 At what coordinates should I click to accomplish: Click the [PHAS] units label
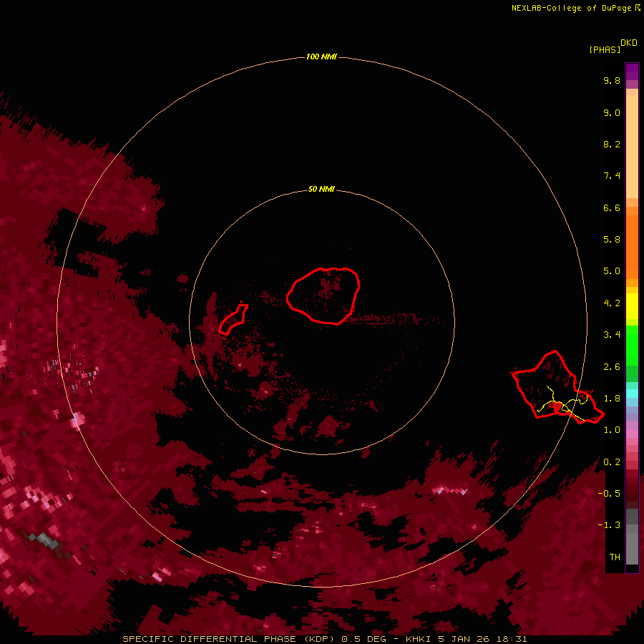(605, 49)
